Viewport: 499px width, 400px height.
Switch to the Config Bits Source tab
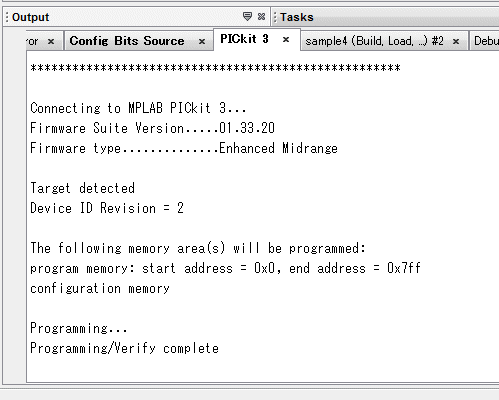(x=127, y=41)
